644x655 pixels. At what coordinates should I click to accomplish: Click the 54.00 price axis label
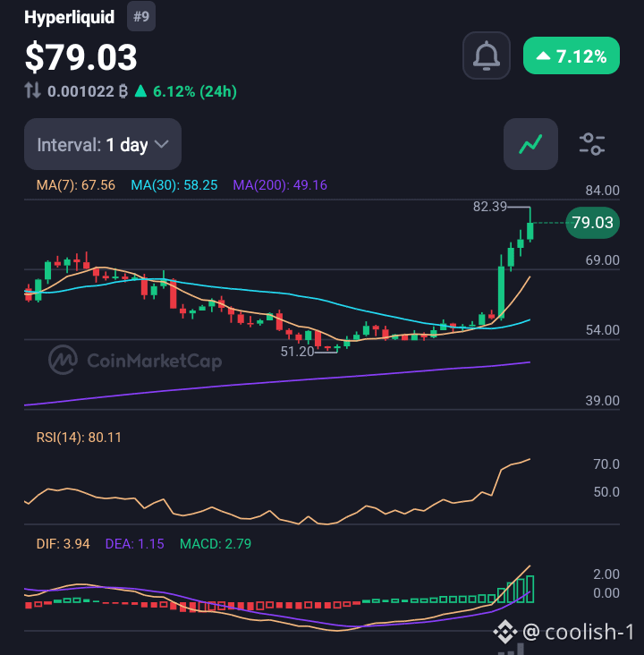[602, 330]
